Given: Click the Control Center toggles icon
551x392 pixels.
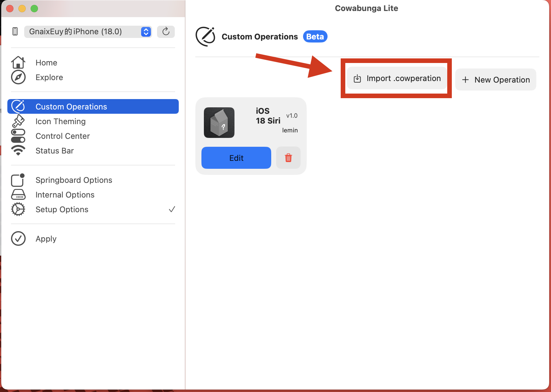Looking at the screenshot, I should 18,136.
